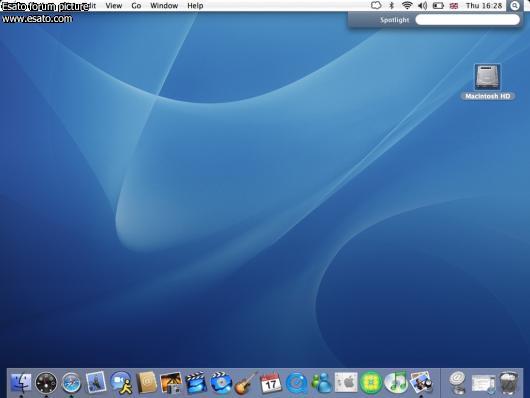The width and height of the screenshot is (530, 398).
Task: Launch iChat from the Dock
Action: click(121, 383)
